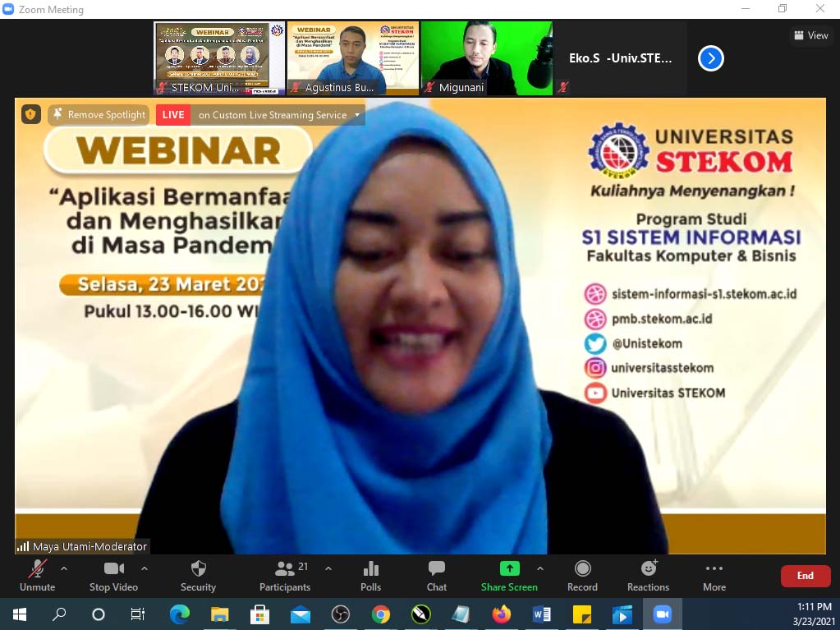Click the Maya Utami-Moderator name label
This screenshot has width=840, height=630.
(90, 546)
